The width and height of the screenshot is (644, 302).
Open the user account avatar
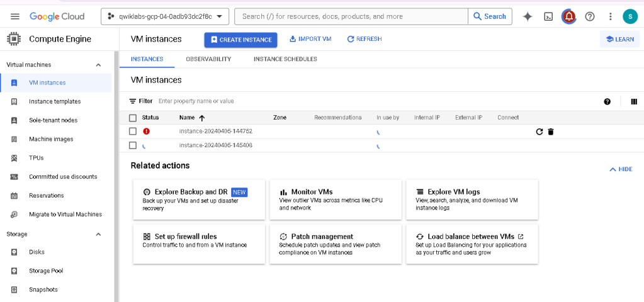pyautogui.click(x=630, y=16)
